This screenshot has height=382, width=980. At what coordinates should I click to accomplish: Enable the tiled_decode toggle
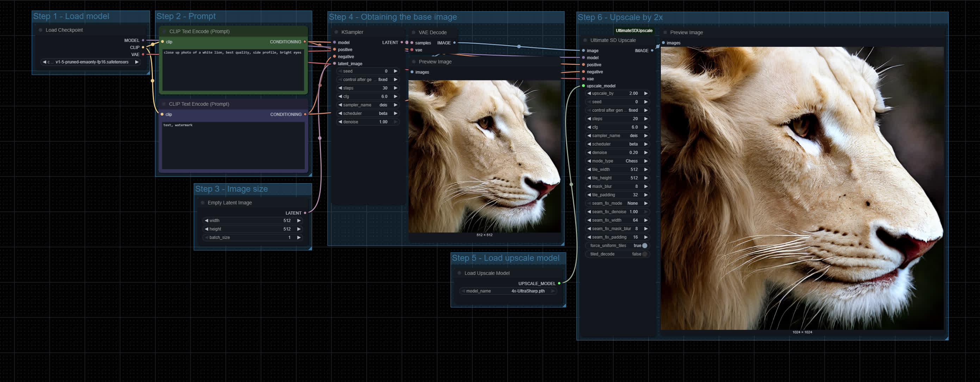point(644,254)
